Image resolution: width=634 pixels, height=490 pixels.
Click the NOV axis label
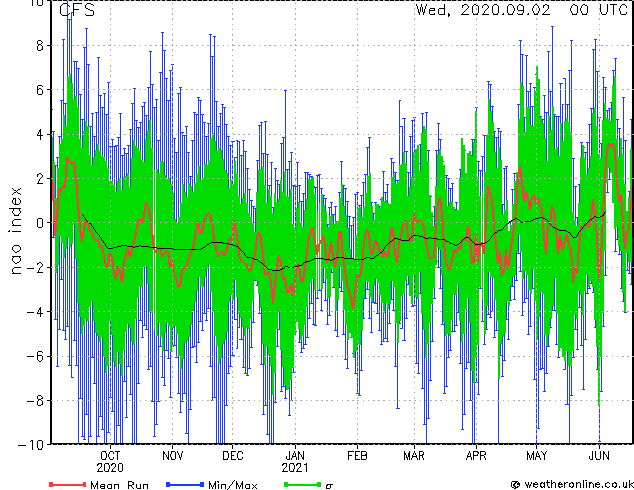(x=173, y=456)
